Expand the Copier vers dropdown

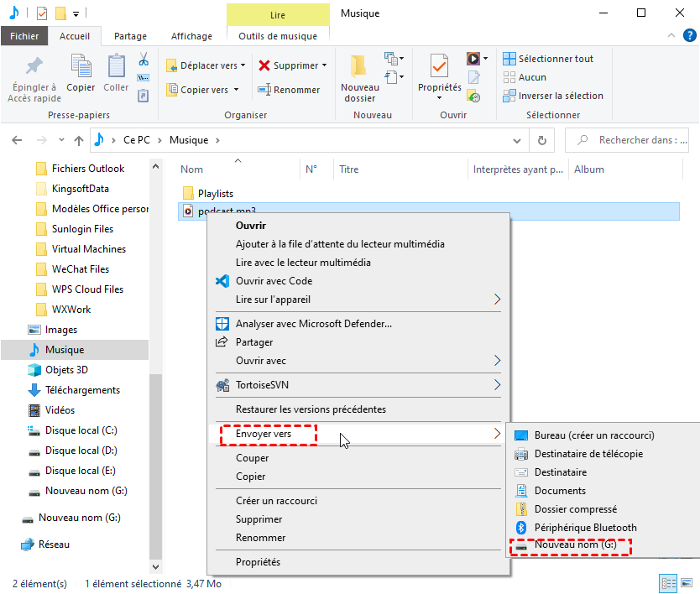pos(236,90)
